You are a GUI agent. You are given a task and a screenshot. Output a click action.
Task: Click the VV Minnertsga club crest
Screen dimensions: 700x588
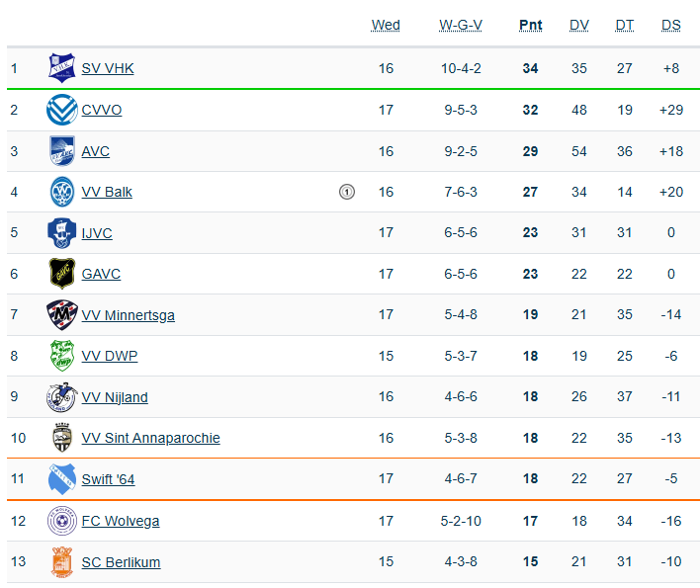coord(62,315)
